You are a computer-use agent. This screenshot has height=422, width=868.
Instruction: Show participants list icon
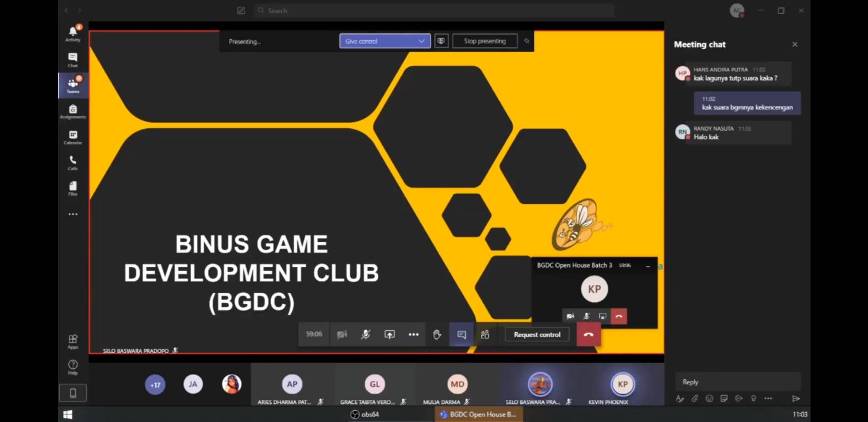[x=485, y=334]
